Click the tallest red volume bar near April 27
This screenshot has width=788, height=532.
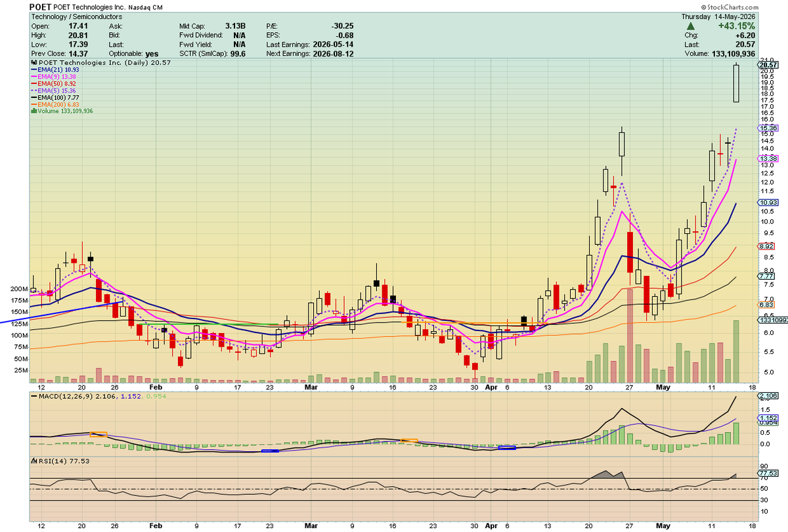point(630,336)
